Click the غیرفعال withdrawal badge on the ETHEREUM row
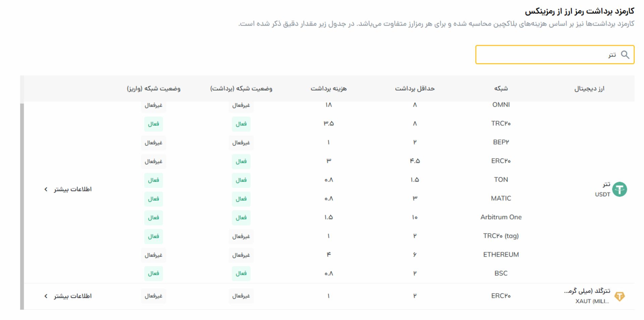The image size is (644, 320). pos(241,255)
